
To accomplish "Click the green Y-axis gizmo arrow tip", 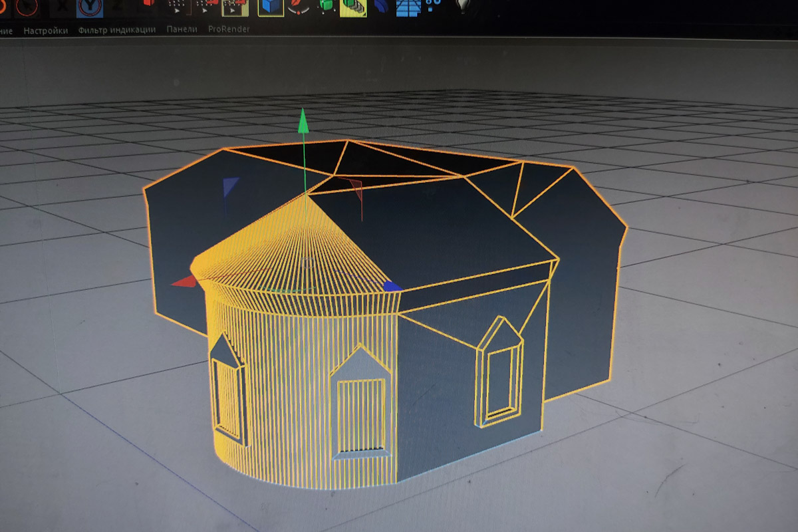I will (x=303, y=120).
